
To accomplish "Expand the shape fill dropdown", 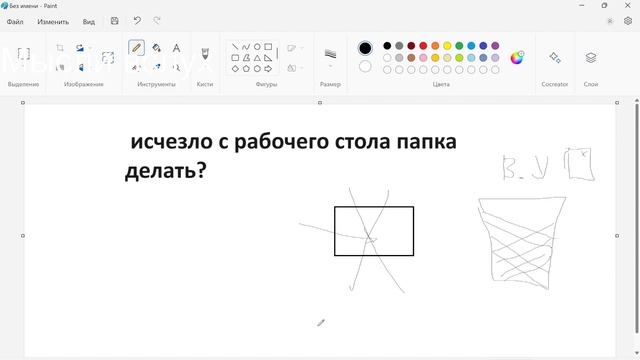I will [302, 68].
